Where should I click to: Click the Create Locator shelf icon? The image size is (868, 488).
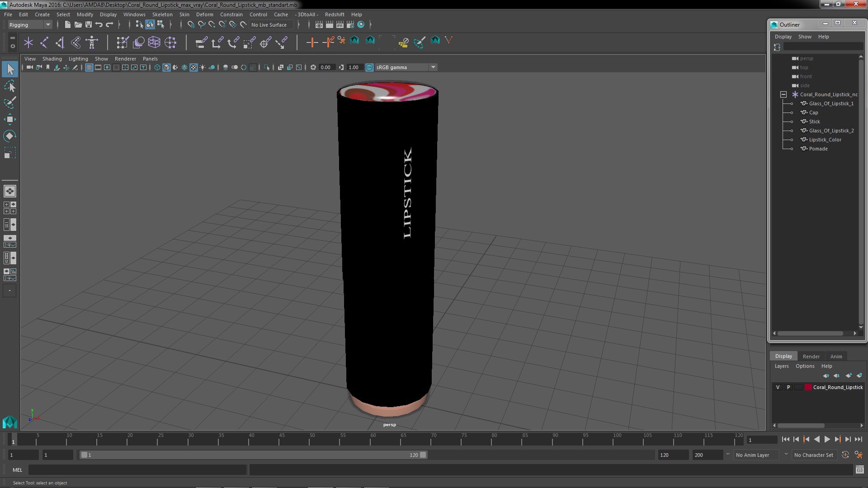[x=28, y=42]
